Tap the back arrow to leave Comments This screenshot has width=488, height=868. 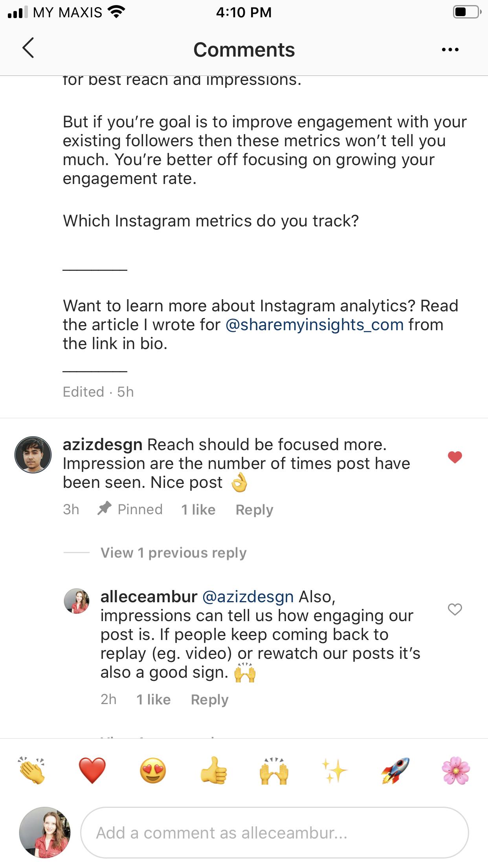28,50
